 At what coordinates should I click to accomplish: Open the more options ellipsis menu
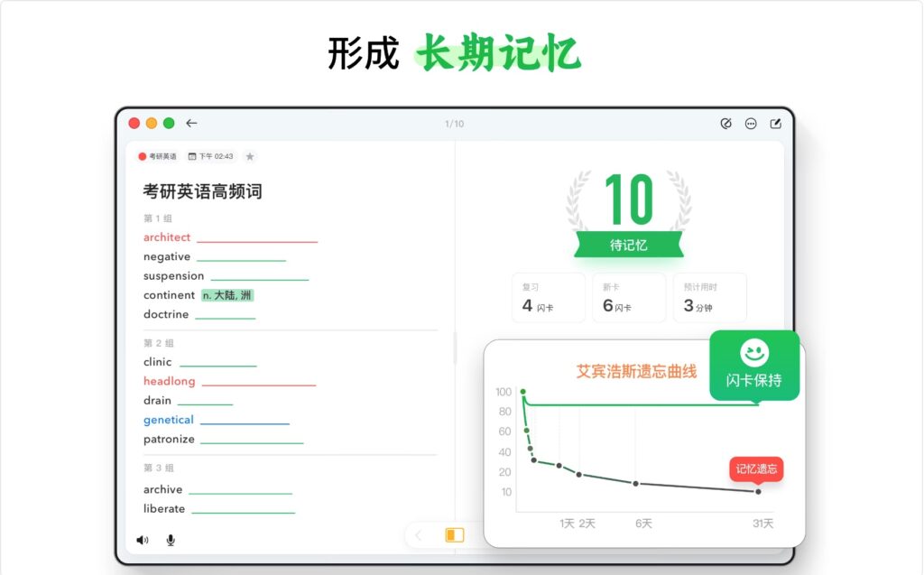(x=750, y=123)
